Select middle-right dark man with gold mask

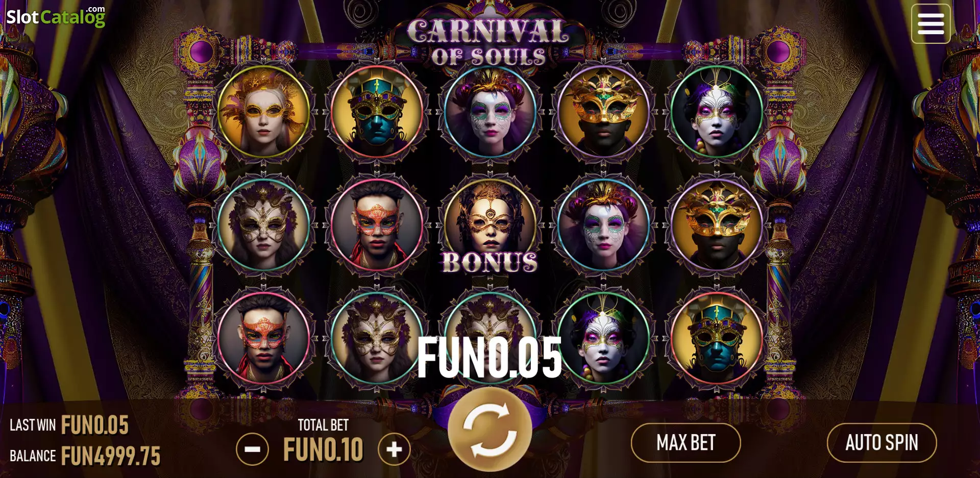pyautogui.click(x=717, y=224)
